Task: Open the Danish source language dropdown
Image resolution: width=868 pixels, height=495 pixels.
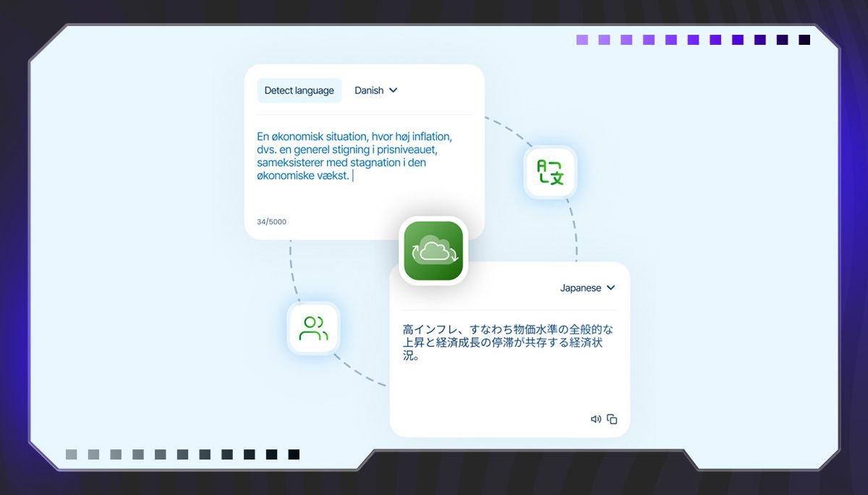Action: pyautogui.click(x=369, y=90)
